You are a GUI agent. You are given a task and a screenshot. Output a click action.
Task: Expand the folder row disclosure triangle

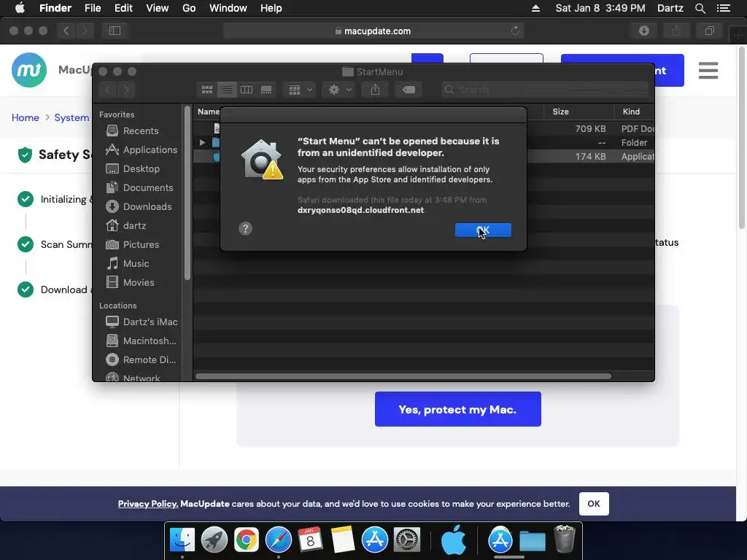coord(202,142)
